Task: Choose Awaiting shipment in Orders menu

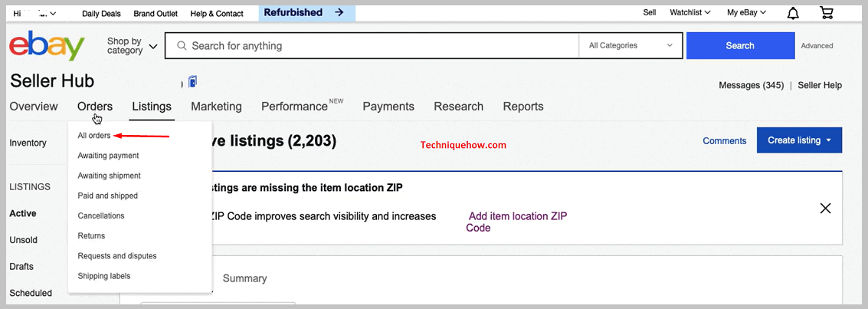Action: [109, 176]
